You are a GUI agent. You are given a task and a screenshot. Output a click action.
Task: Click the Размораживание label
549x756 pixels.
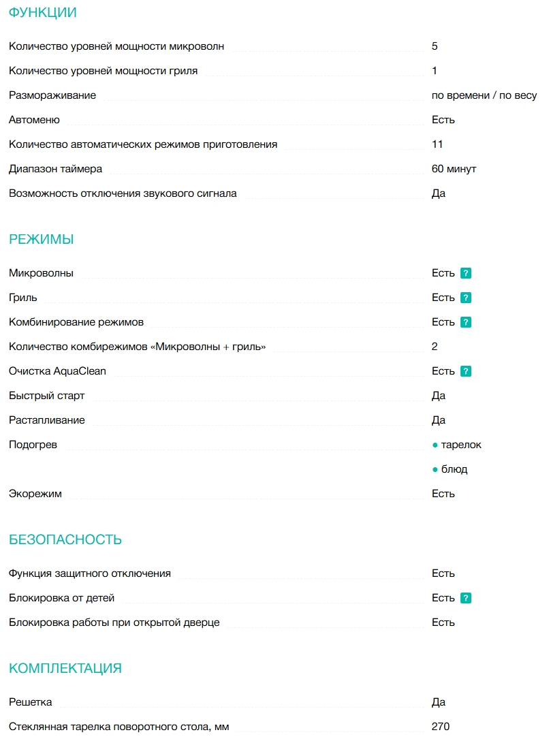click(x=52, y=95)
